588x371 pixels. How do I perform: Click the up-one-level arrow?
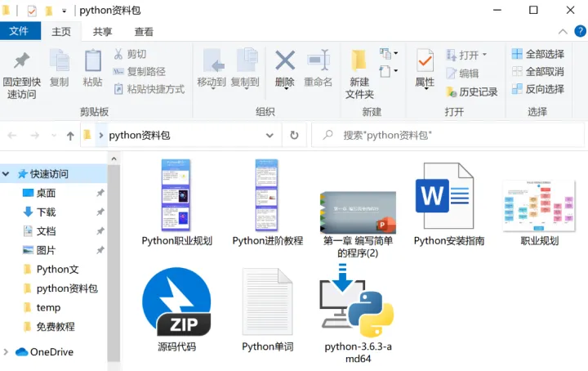[70, 136]
